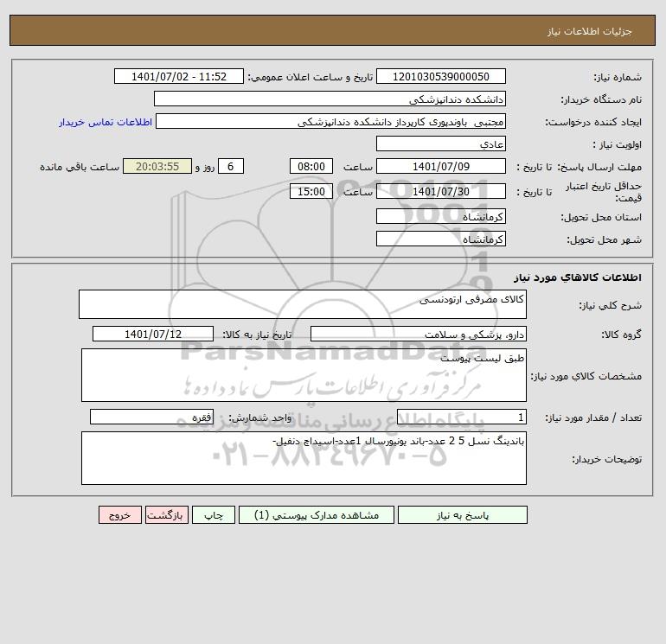This screenshot has height=644, width=666.
Task: Click the response deadline date 1401/07/09
Action: click(441, 167)
